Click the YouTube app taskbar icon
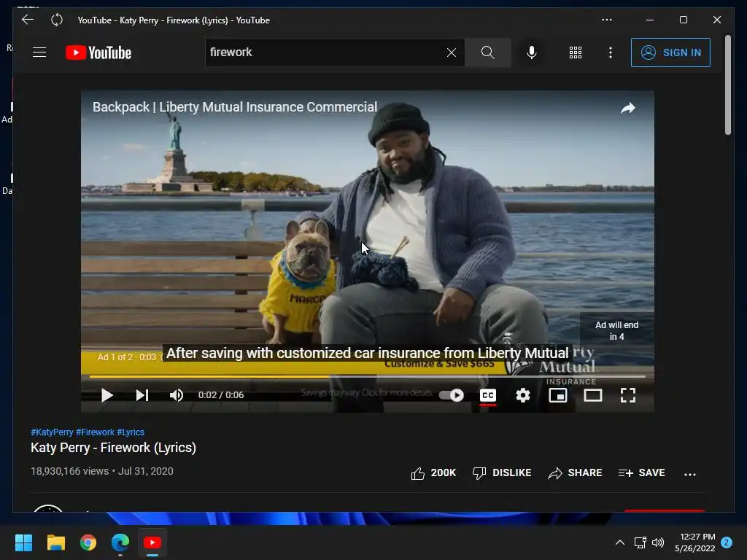The height and width of the screenshot is (560, 747). click(152, 542)
